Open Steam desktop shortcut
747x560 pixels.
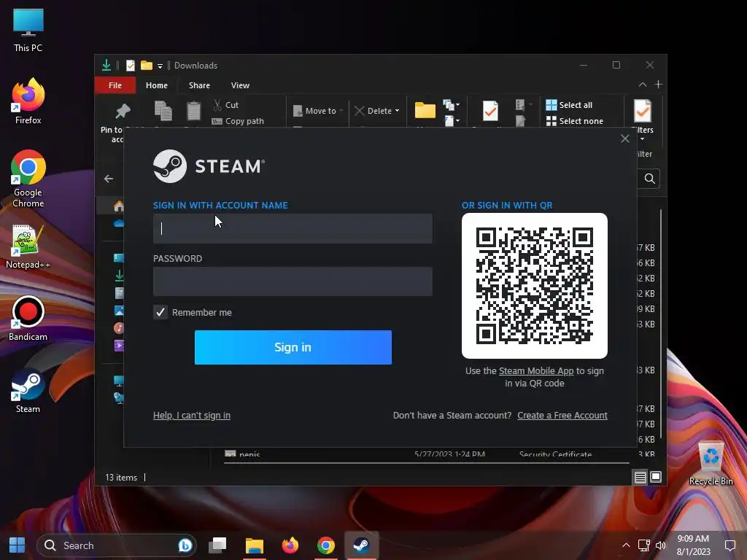[28, 391]
